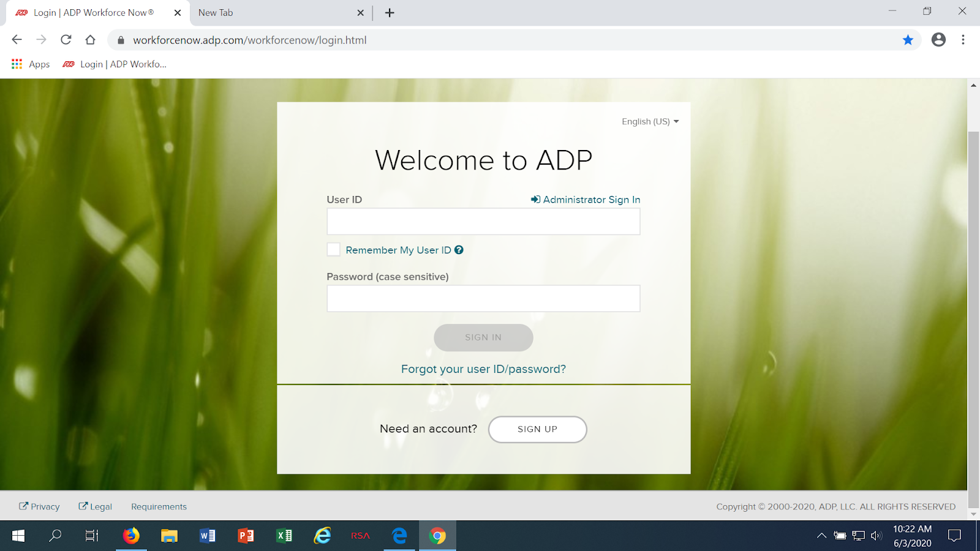The image size is (980, 551).
Task: Open the Chrome profile avatar menu
Action: pyautogui.click(x=938, y=40)
